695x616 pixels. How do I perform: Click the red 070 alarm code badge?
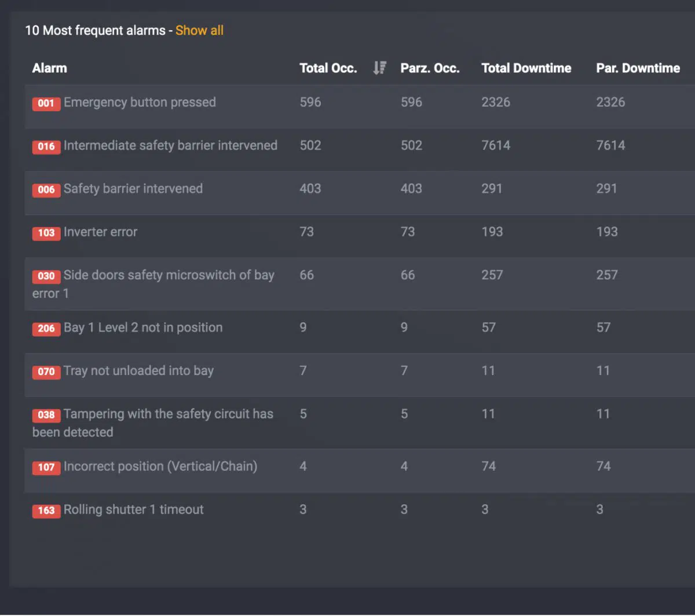point(46,371)
